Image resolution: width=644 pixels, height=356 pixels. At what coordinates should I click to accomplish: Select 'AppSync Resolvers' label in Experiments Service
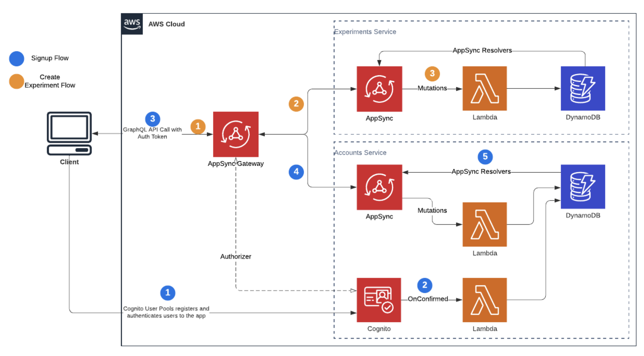tap(482, 50)
